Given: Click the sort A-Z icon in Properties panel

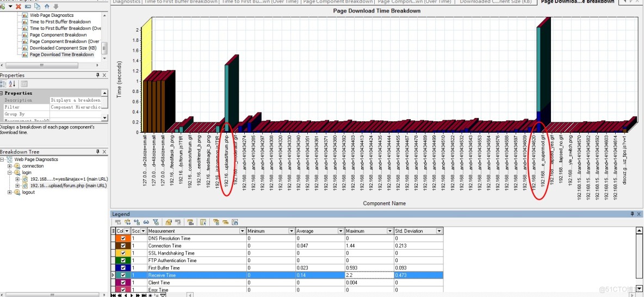Looking at the screenshot, I should click(13, 84).
